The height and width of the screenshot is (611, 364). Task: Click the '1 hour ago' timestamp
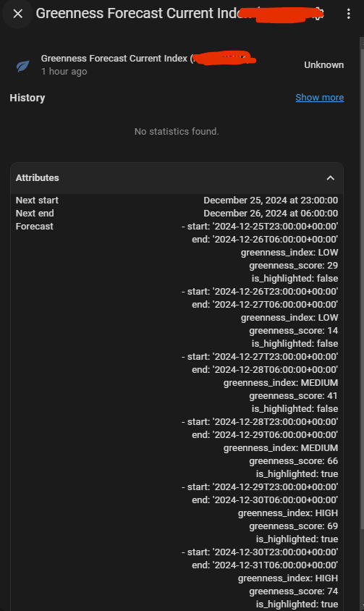(x=64, y=72)
